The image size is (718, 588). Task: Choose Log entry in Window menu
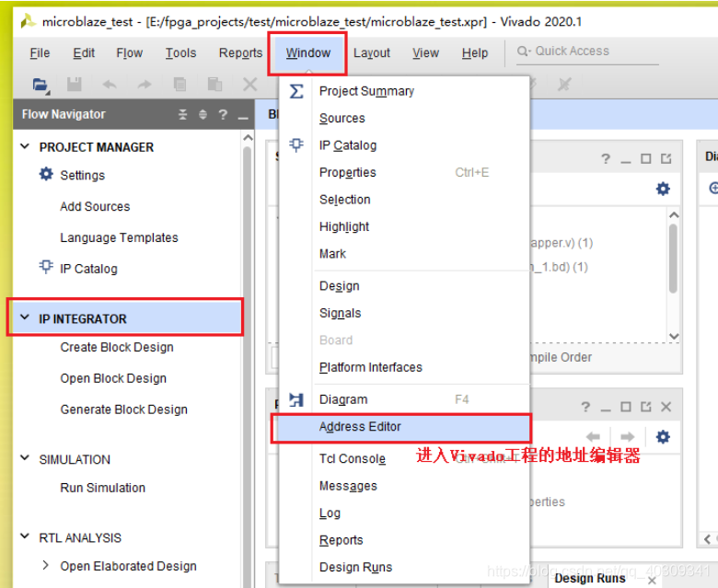[x=404, y=513]
